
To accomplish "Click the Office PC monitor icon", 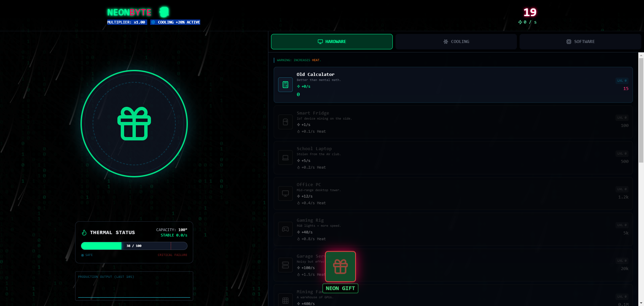I will (x=285, y=193).
